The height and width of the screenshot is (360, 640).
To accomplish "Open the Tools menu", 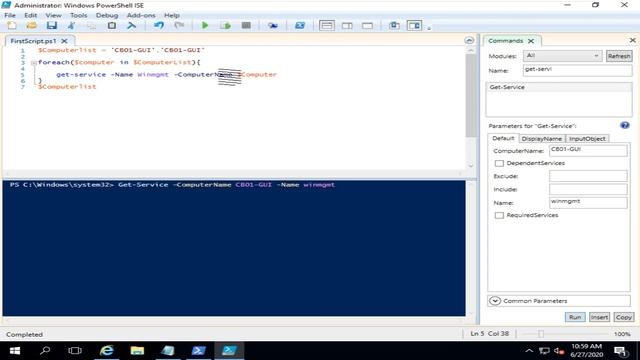I will click(x=78, y=15).
